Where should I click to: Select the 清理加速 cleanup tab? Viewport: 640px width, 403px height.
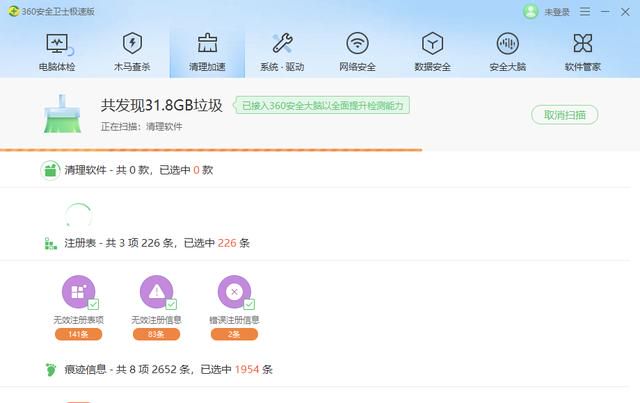[207, 52]
